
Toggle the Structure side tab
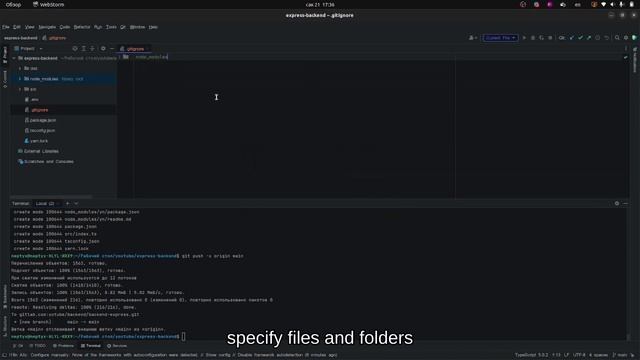pos(5,326)
